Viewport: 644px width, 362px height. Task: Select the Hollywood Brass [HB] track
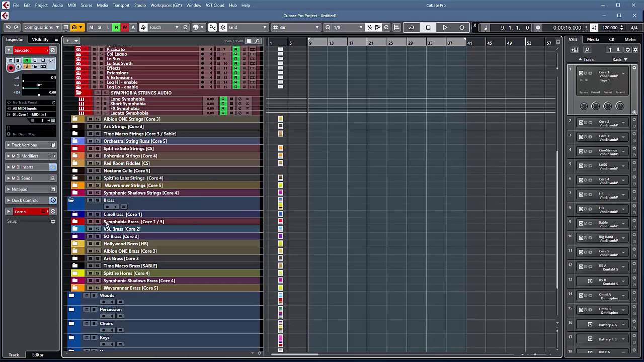click(125, 244)
